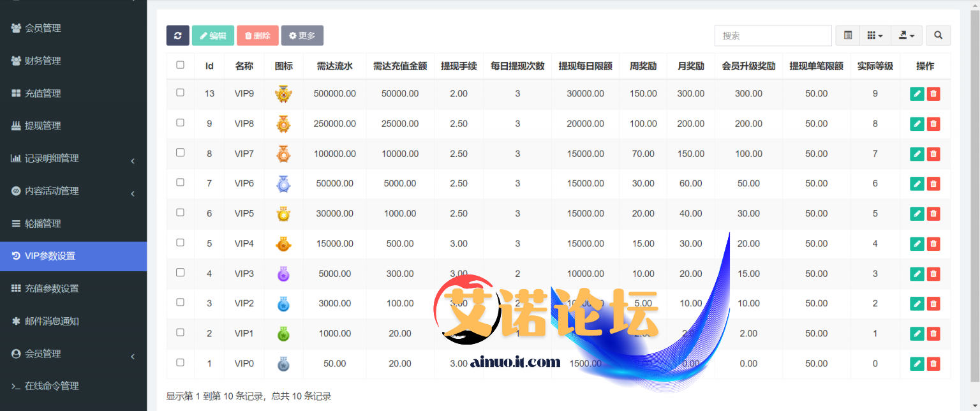
Task: Click the trash icon for VIP0 row
Action: pyautogui.click(x=933, y=364)
